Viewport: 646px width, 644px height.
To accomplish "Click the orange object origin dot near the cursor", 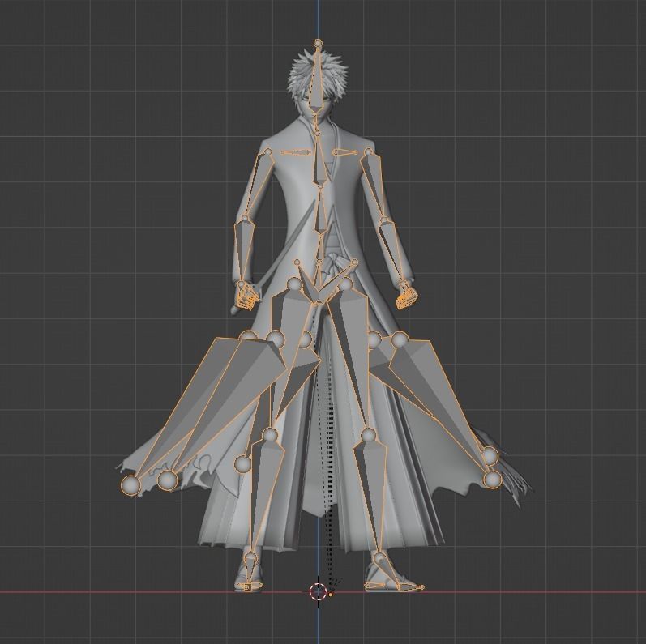I will click(331, 595).
